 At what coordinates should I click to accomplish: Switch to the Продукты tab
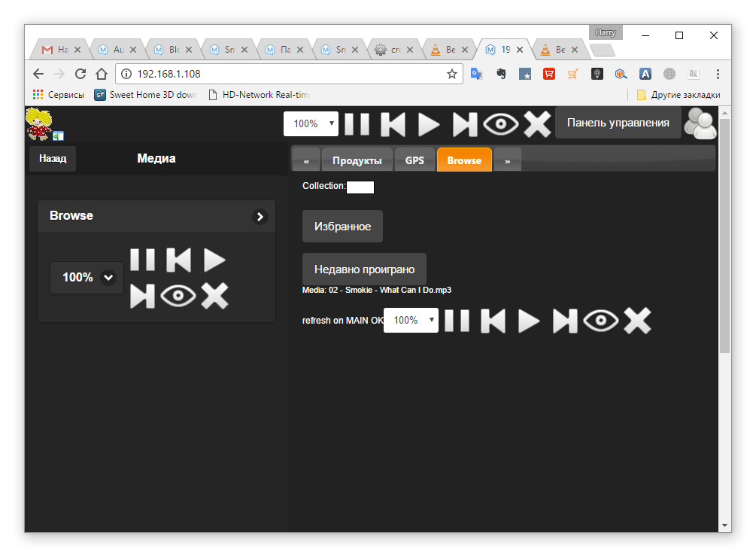[357, 160]
